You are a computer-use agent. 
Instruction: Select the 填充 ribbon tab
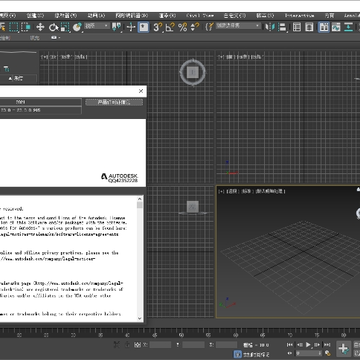[34, 38]
